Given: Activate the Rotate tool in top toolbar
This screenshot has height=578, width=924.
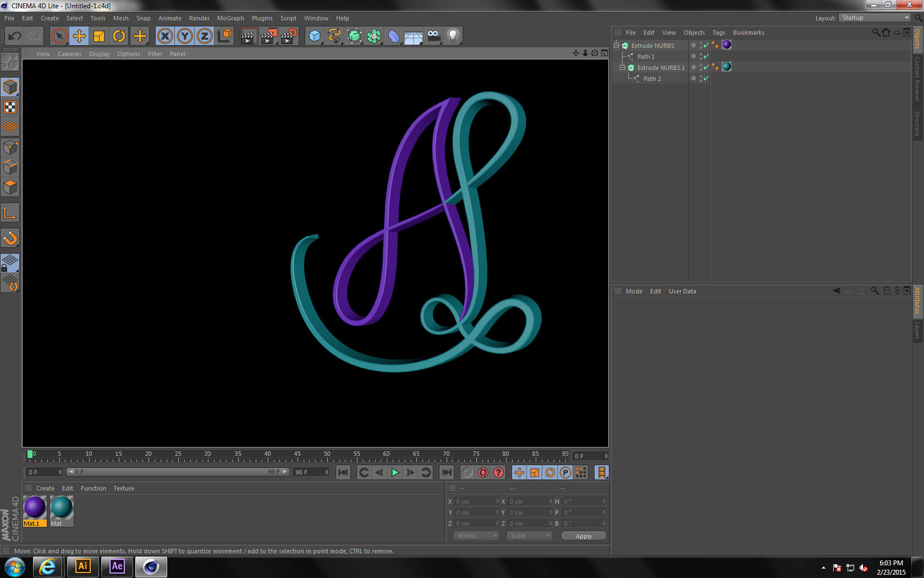Looking at the screenshot, I should pyautogui.click(x=119, y=36).
